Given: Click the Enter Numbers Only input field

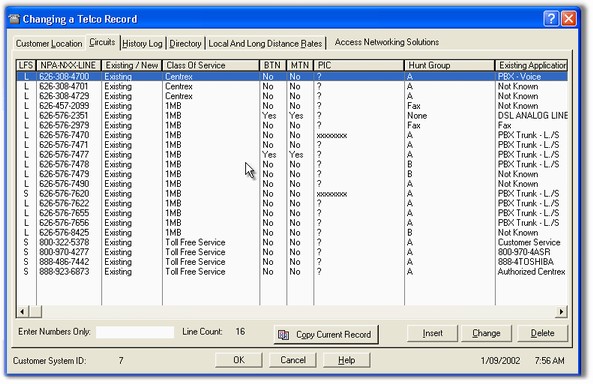Looking at the screenshot, I should tap(135, 332).
